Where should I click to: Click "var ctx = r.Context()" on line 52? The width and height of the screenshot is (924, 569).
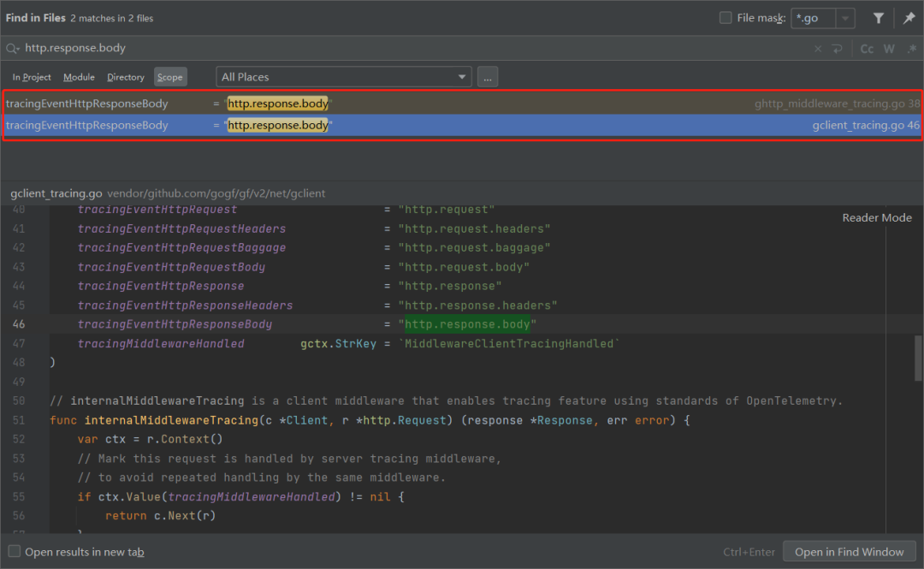coord(151,439)
